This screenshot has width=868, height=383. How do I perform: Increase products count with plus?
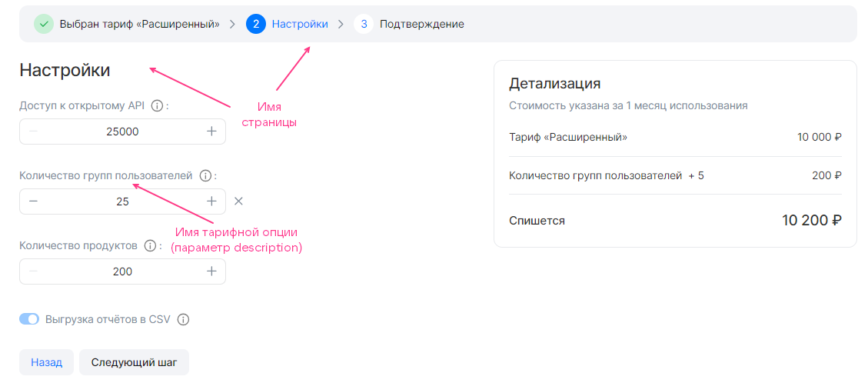[x=211, y=271]
